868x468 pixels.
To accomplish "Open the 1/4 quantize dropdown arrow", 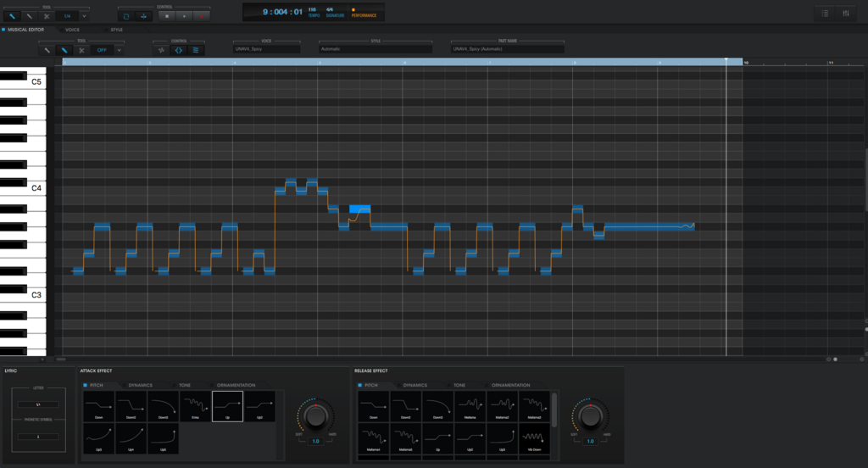I will tap(84, 16).
